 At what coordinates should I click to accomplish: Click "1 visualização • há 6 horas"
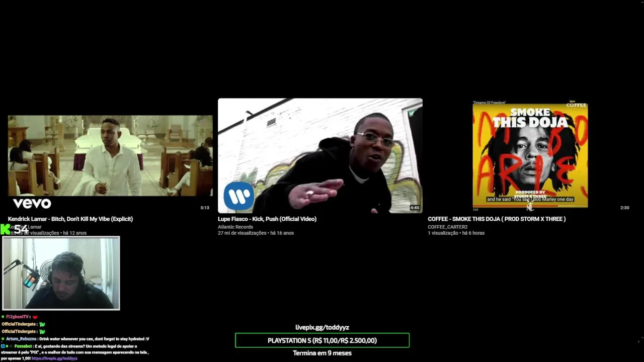click(456, 233)
